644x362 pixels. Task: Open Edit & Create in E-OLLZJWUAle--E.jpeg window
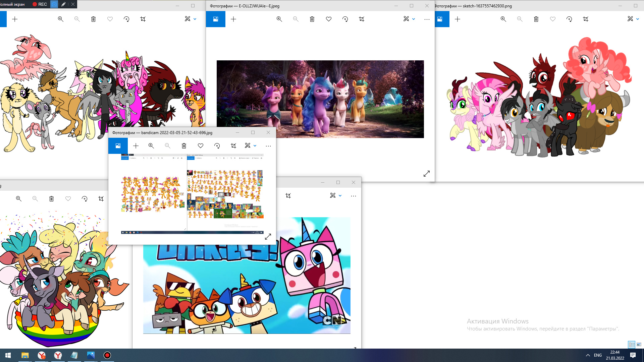point(406,19)
